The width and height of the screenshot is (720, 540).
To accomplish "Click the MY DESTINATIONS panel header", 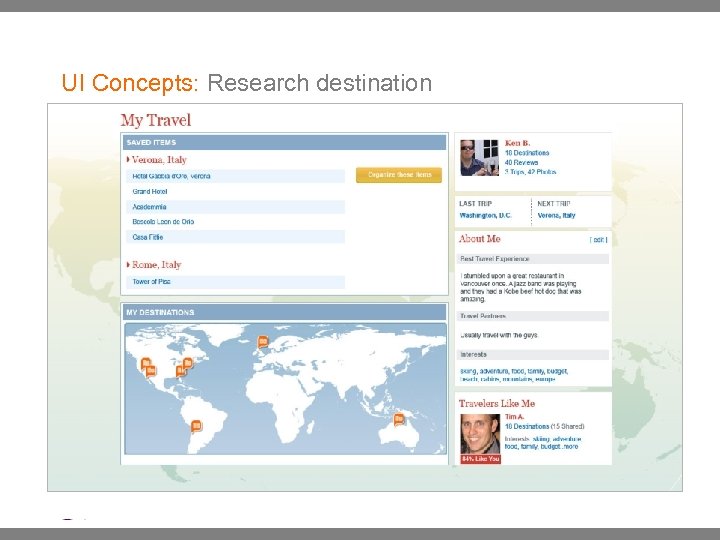I will click(284, 312).
